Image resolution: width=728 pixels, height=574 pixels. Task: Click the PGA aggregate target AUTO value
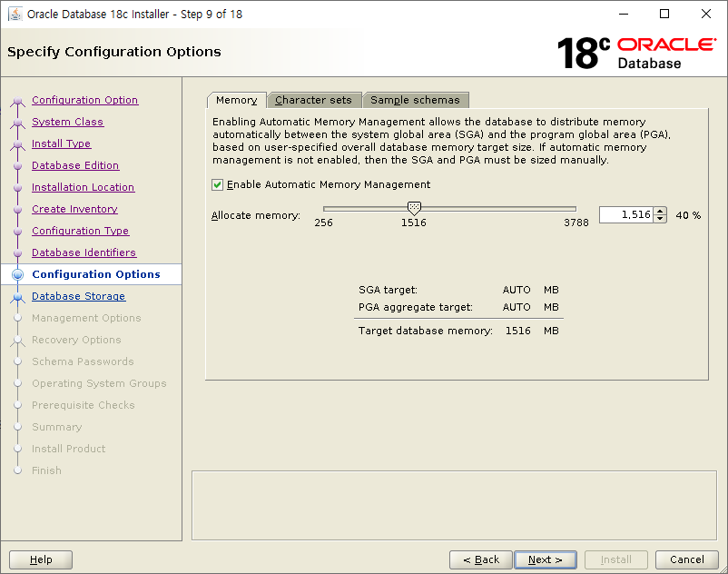tap(516, 307)
